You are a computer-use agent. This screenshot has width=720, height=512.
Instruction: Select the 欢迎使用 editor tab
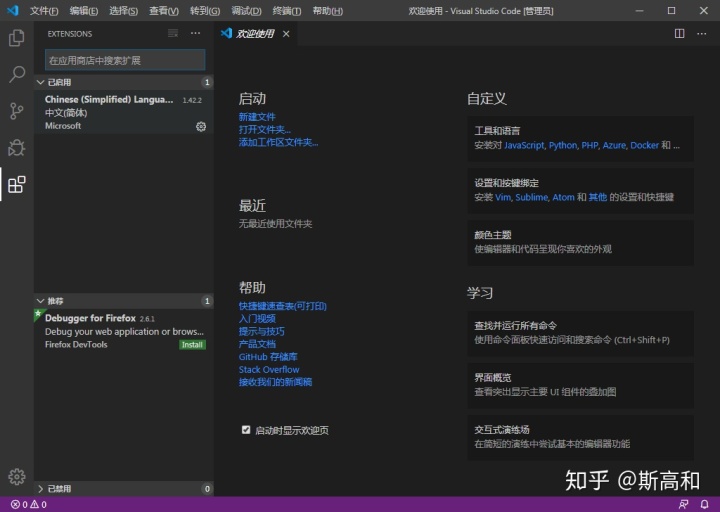(x=255, y=34)
